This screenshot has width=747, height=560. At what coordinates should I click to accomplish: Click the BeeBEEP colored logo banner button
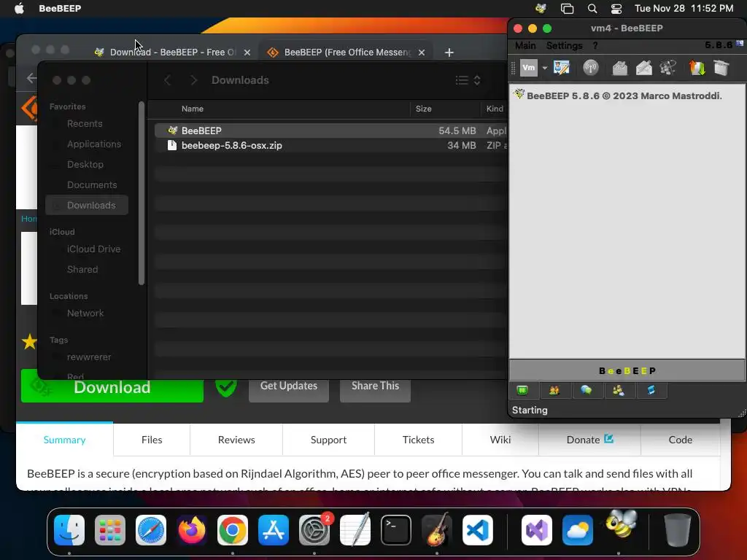pyautogui.click(x=627, y=370)
